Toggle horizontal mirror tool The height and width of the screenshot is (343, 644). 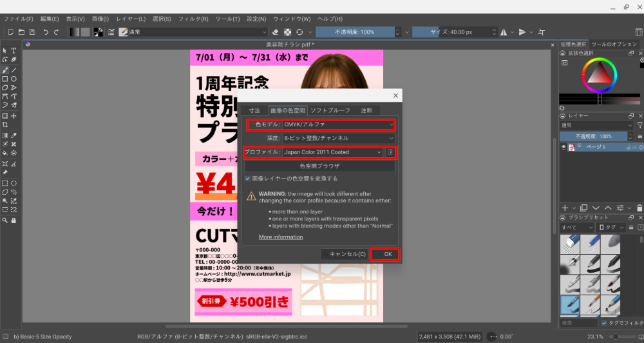click(x=504, y=32)
